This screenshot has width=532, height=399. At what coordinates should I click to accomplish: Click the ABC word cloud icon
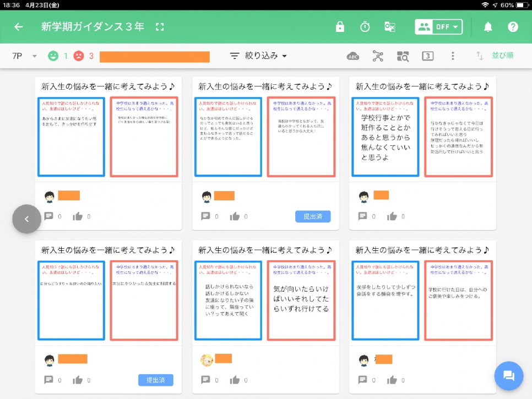353,56
